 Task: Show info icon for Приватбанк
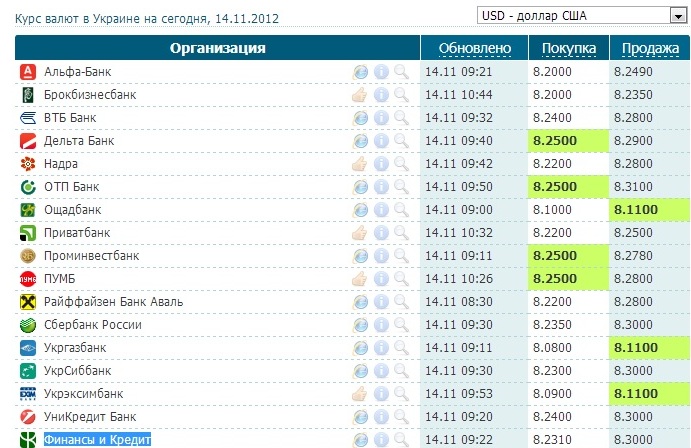point(381,233)
